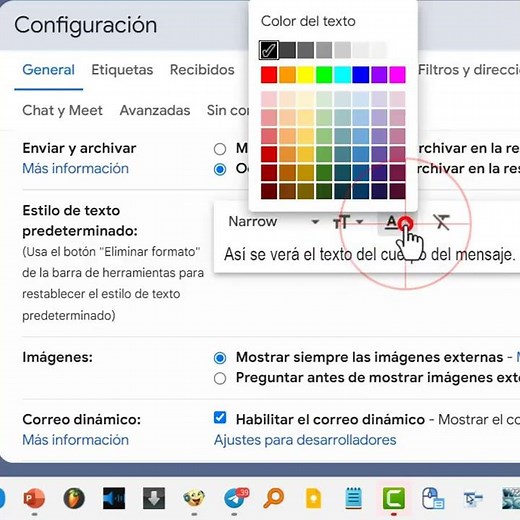The height and width of the screenshot is (520, 520).
Task: Choose the bright orange text color
Action: [287, 74]
